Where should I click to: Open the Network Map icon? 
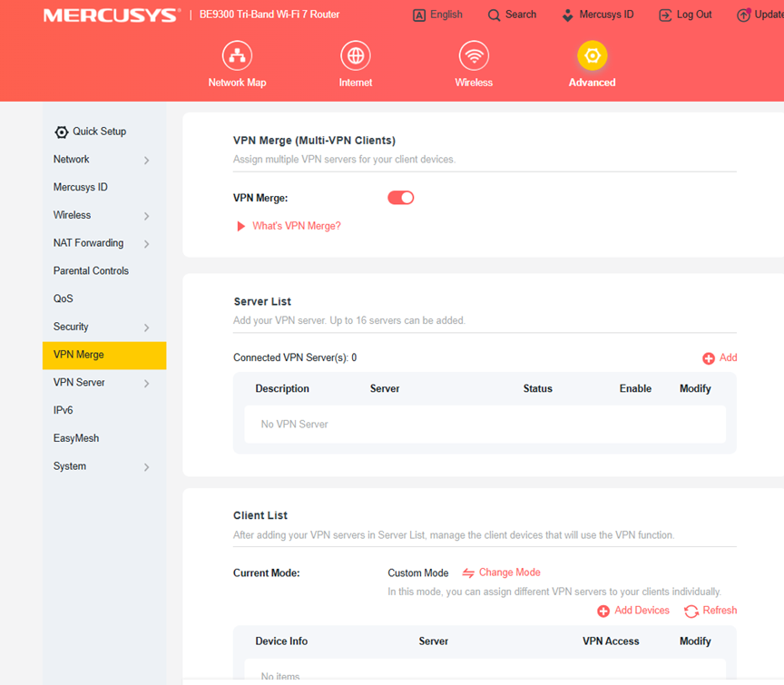(x=237, y=55)
